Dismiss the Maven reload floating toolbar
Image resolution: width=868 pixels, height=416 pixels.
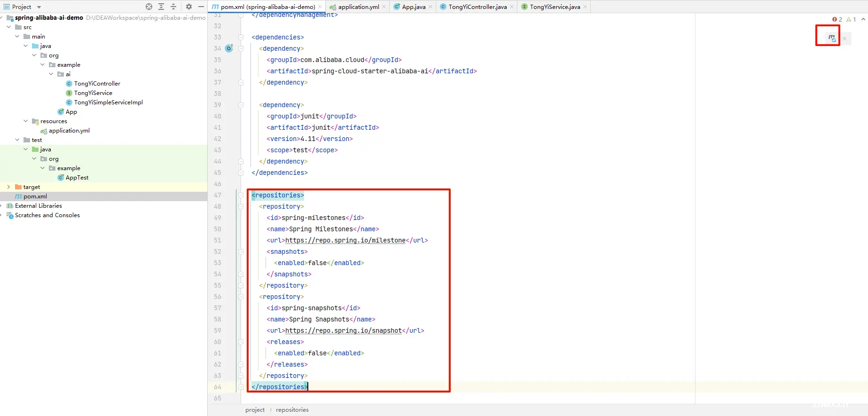pos(845,39)
